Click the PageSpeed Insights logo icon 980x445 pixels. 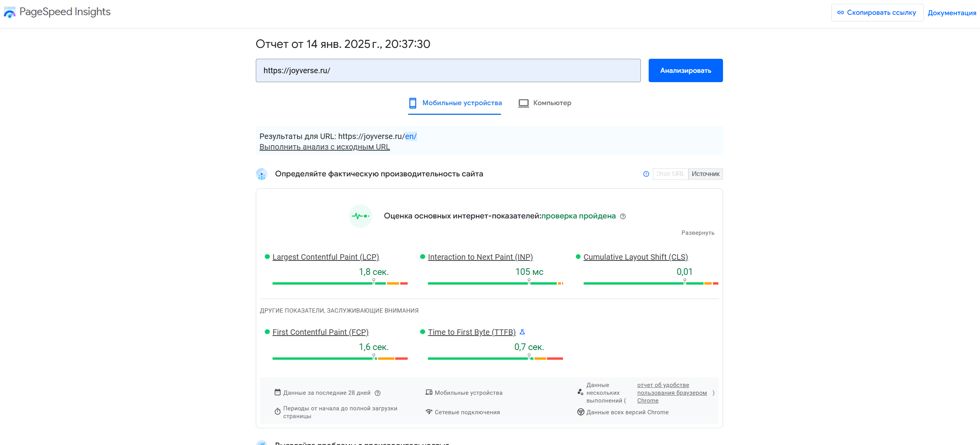(9, 12)
